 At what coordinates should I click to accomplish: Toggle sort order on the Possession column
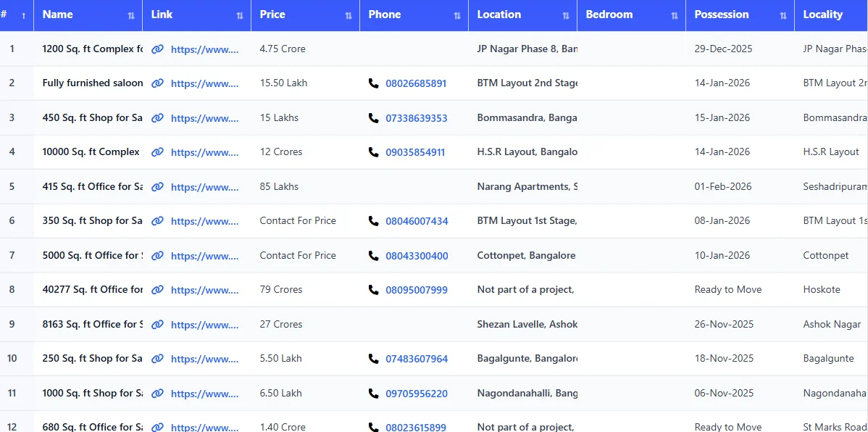(783, 14)
